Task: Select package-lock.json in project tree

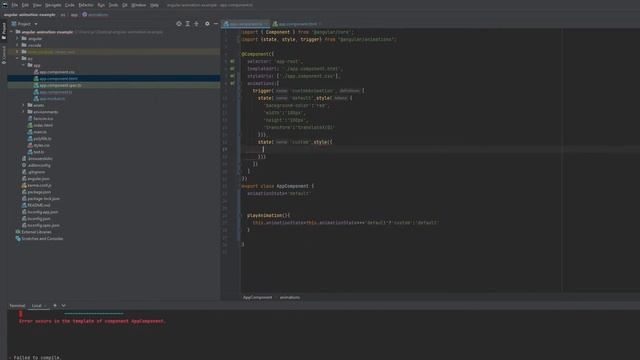Action: 43,199
